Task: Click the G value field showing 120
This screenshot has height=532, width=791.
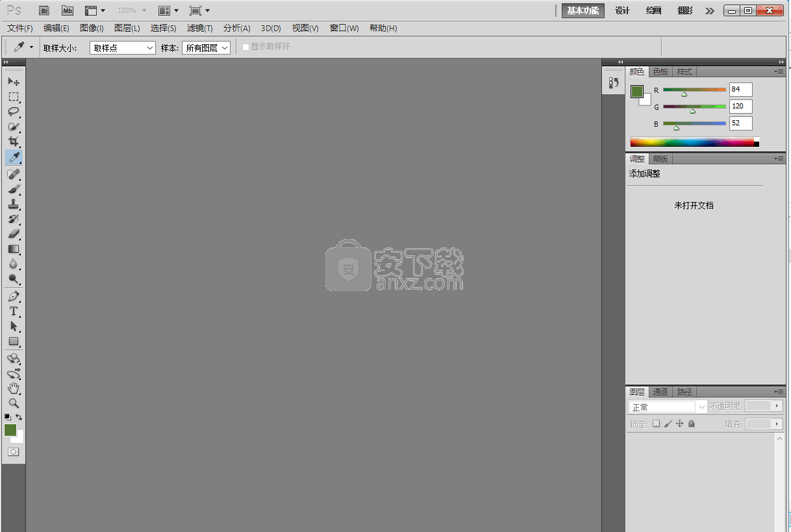Action: point(740,106)
